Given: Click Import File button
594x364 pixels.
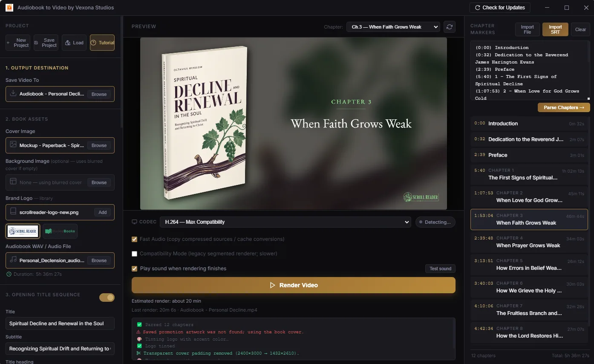Looking at the screenshot, I should click(528, 29).
